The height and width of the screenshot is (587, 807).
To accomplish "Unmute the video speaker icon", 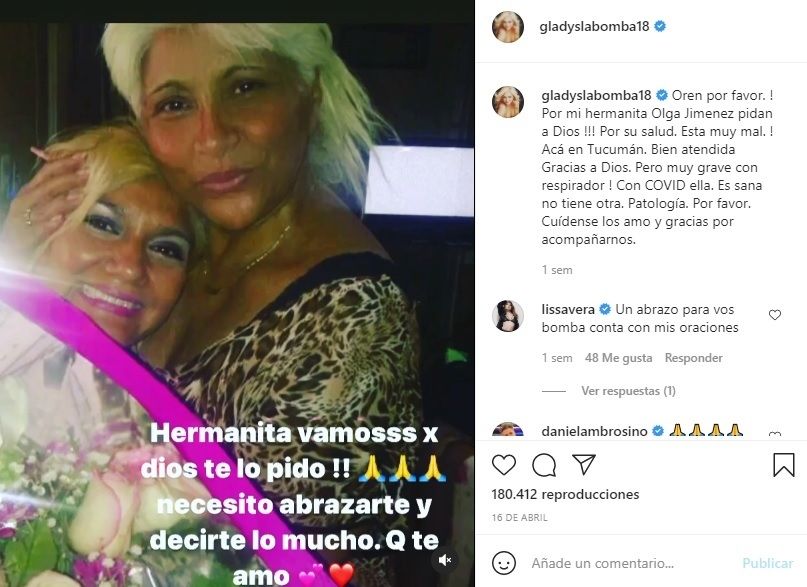I will (x=445, y=560).
